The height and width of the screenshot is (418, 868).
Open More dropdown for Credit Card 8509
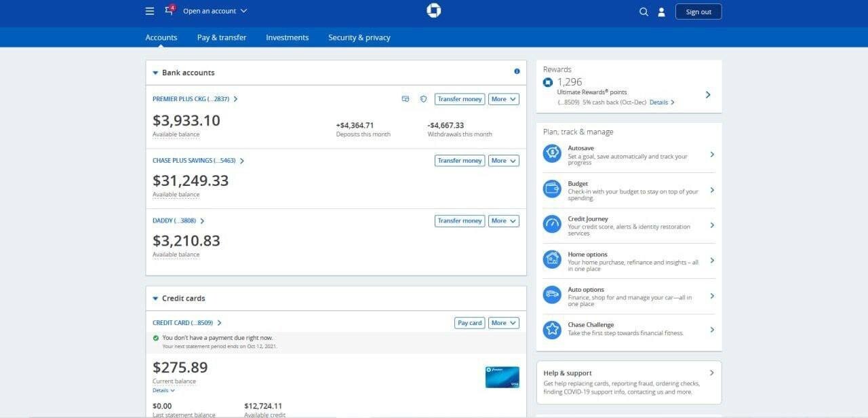[504, 323]
